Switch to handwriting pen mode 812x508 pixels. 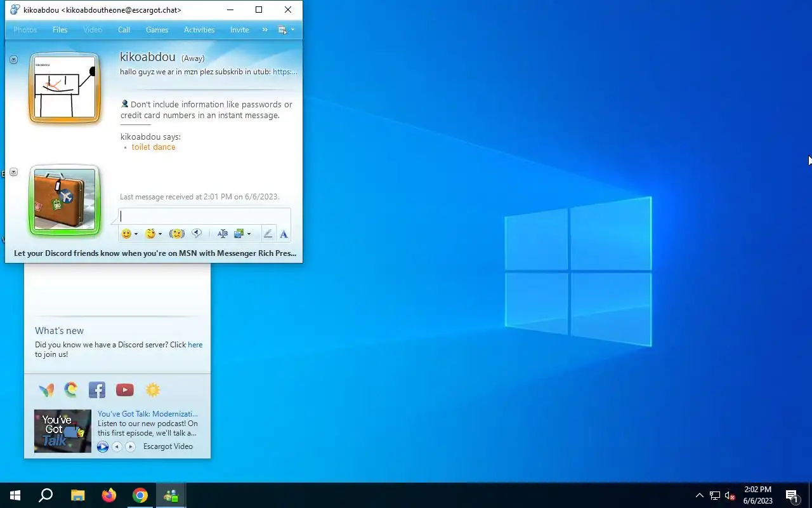coord(268,234)
